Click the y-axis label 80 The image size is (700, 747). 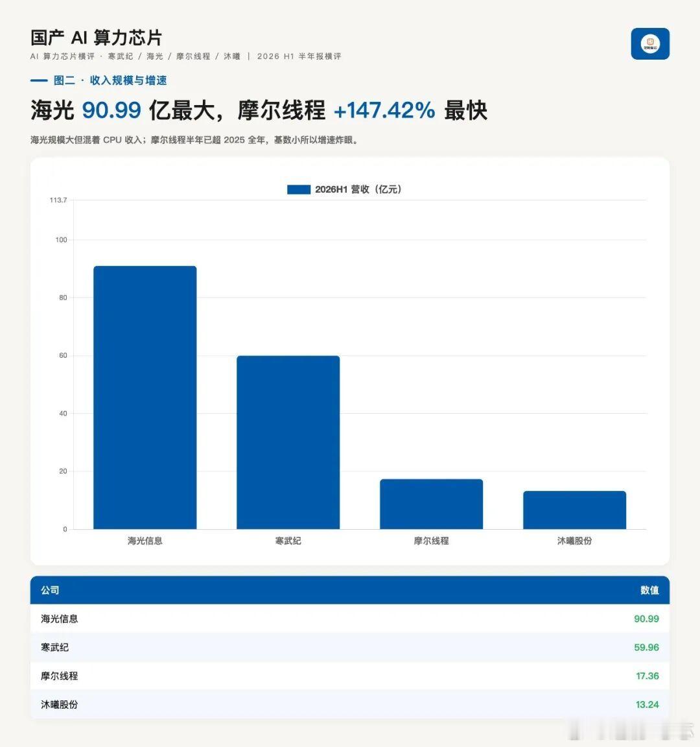(63, 298)
